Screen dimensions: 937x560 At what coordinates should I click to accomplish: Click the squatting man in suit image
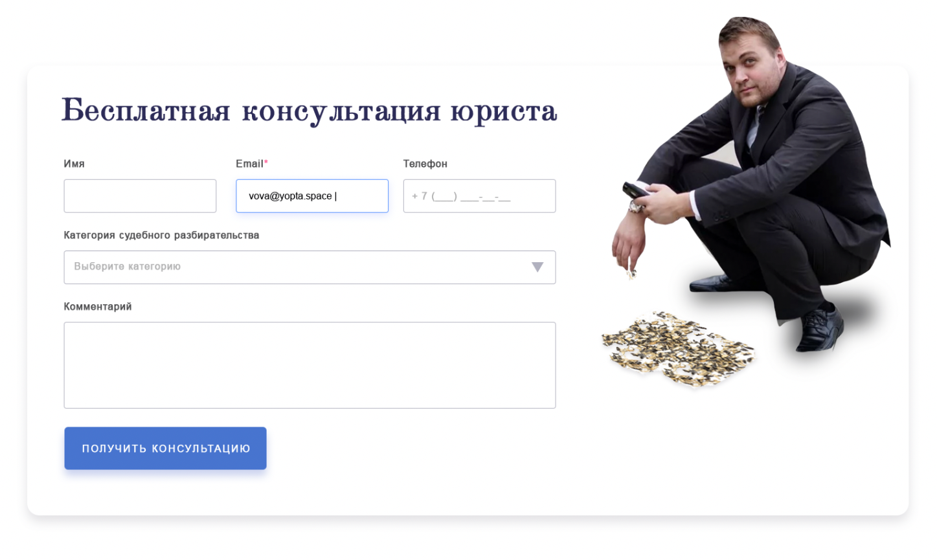coord(751,184)
